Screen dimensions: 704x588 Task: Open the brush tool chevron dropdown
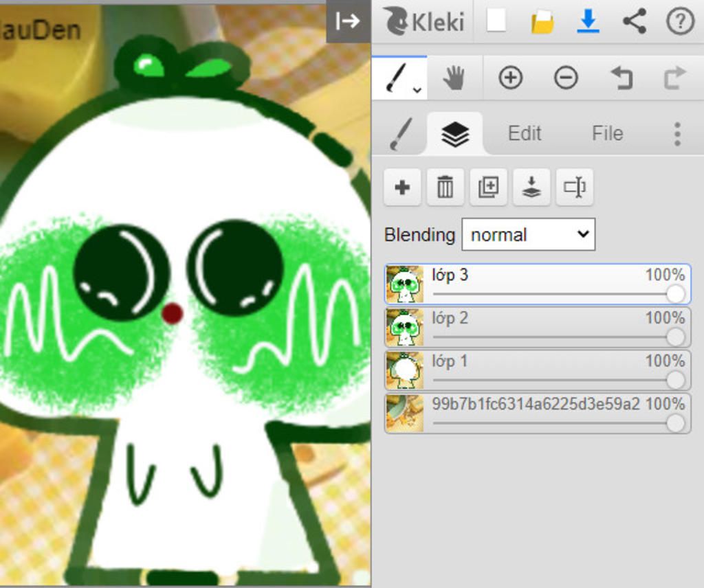point(417,90)
